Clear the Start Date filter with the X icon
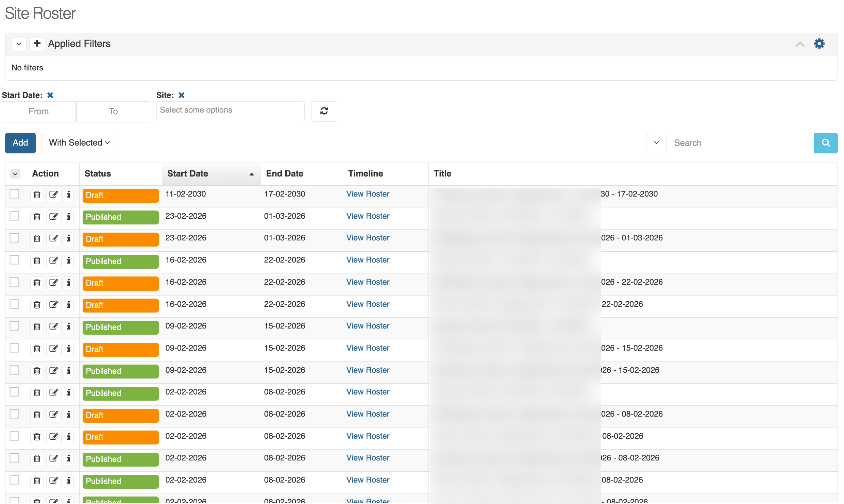844x504 pixels. click(50, 95)
